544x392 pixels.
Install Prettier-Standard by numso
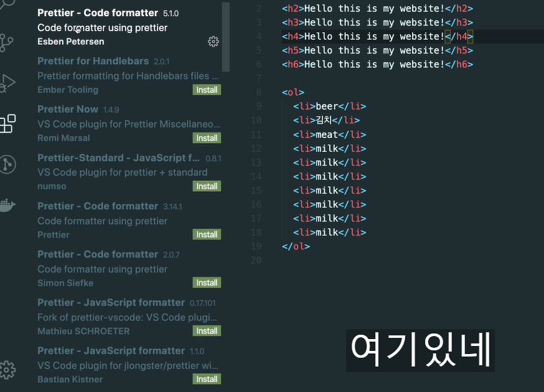207,186
